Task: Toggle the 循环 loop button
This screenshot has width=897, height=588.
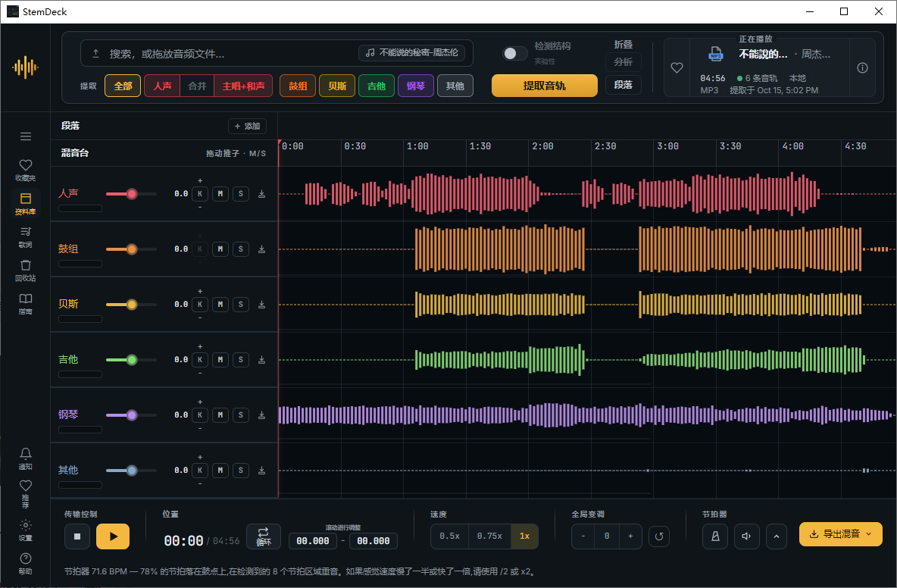Action: coord(264,536)
